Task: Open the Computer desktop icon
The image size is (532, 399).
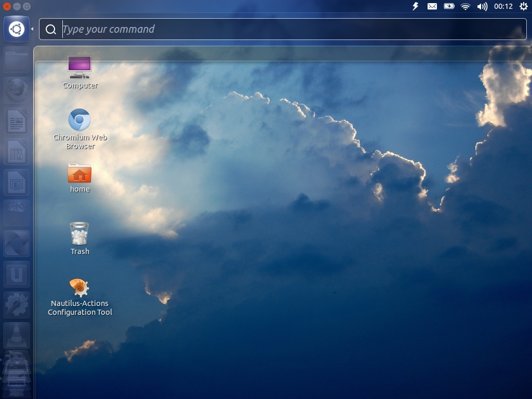Action: (x=79, y=68)
